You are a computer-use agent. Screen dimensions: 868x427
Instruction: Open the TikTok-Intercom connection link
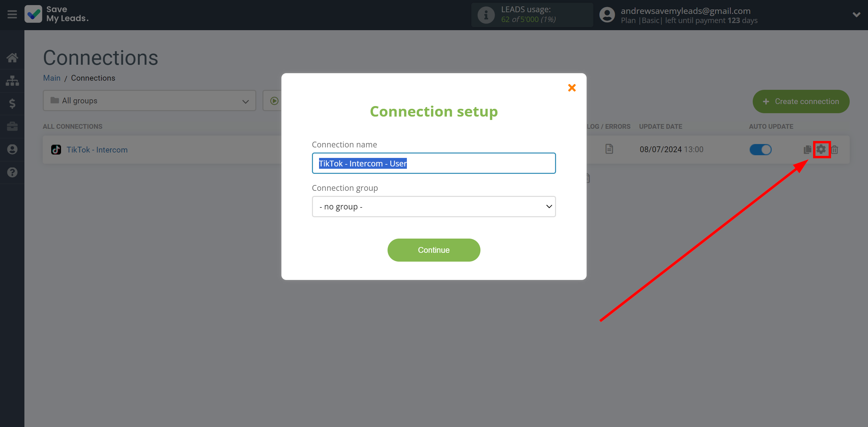point(96,149)
